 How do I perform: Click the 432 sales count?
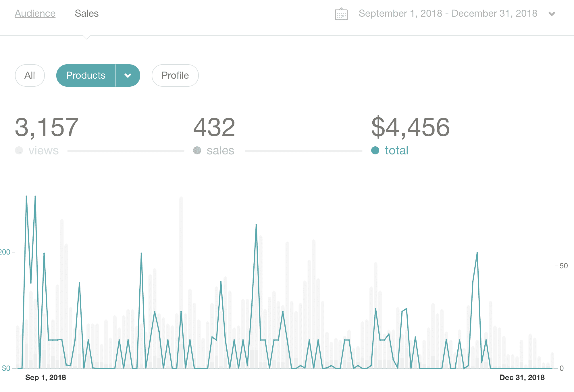214,127
